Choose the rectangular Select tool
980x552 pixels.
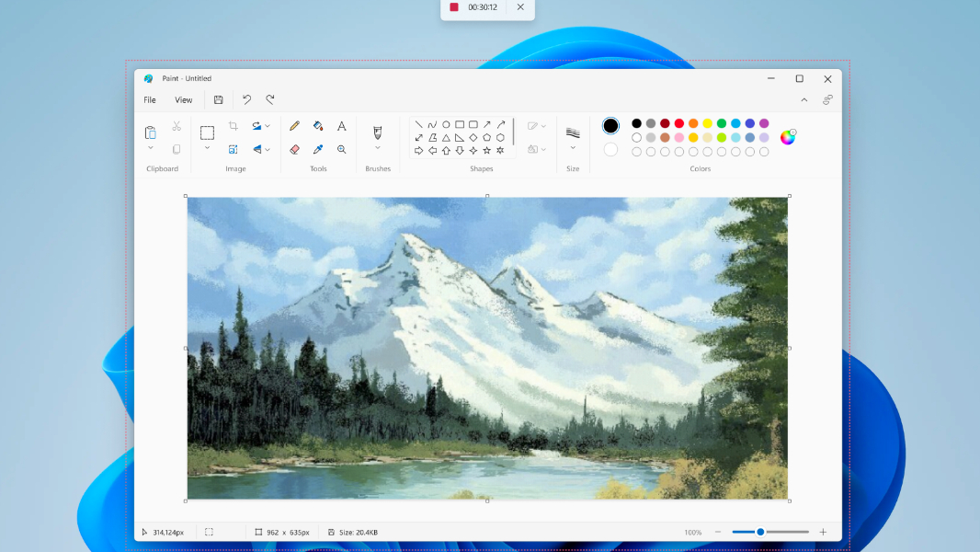(x=207, y=132)
